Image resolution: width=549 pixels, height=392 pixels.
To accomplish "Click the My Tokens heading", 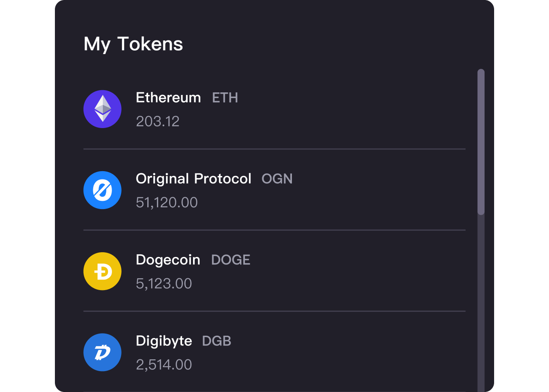I will (133, 44).
